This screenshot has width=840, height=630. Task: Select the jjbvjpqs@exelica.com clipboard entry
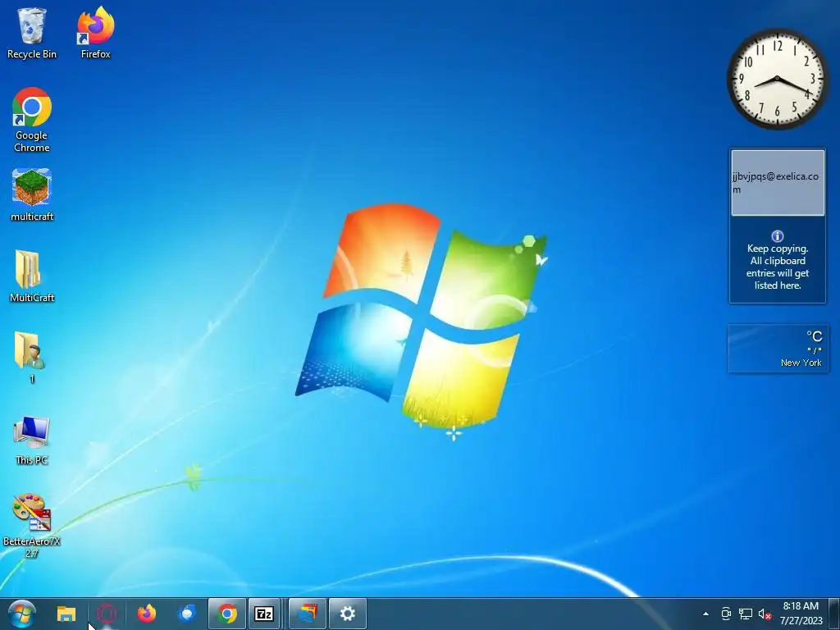tap(778, 183)
